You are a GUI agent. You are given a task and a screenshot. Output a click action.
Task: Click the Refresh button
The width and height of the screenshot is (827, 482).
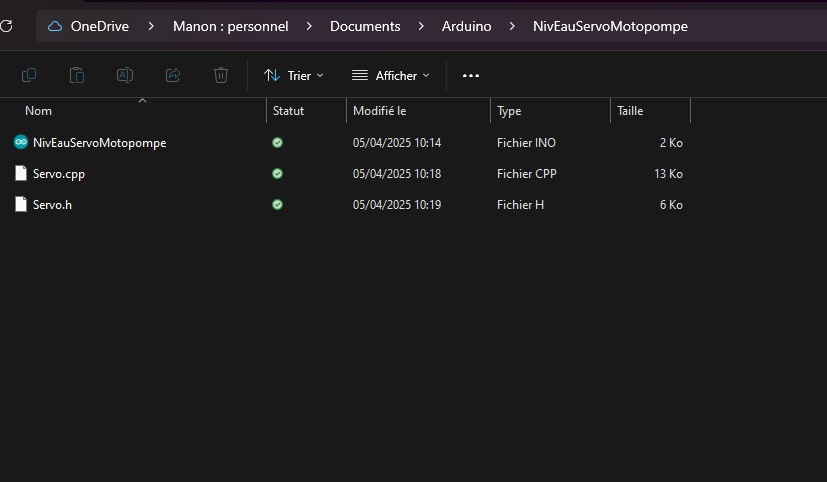[6, 26]
